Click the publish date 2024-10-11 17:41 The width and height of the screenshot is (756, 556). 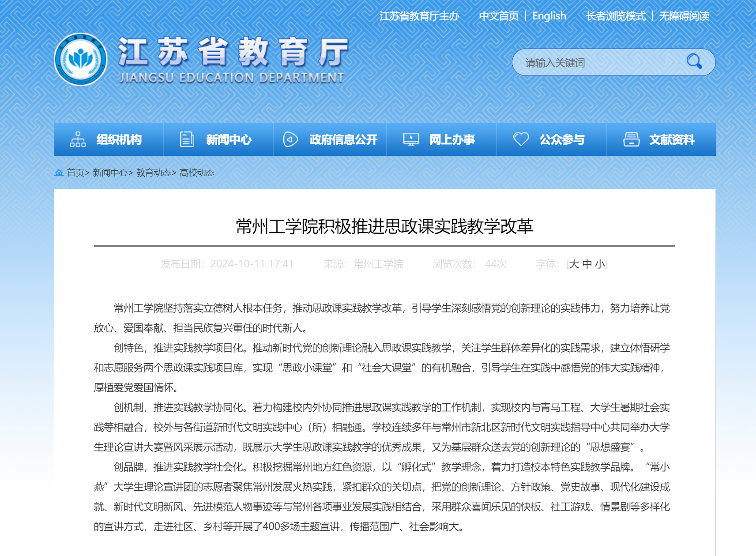pos(252,264)
